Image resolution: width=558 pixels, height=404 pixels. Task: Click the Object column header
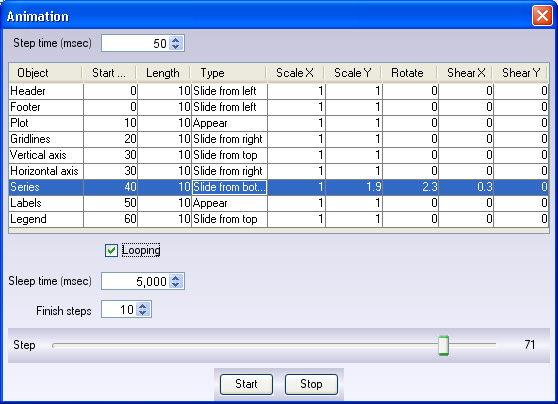click(x=46, y=73)
